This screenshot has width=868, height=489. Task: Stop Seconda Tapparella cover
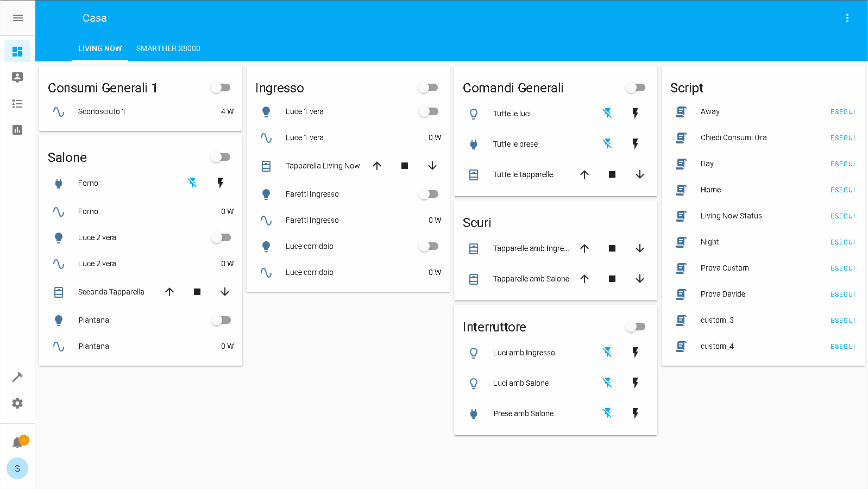click(x=197, y=292)
